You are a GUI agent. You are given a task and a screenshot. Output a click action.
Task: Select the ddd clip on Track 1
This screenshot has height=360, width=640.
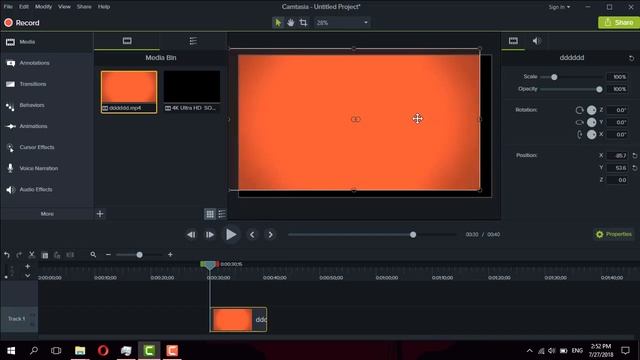[238, 320]
